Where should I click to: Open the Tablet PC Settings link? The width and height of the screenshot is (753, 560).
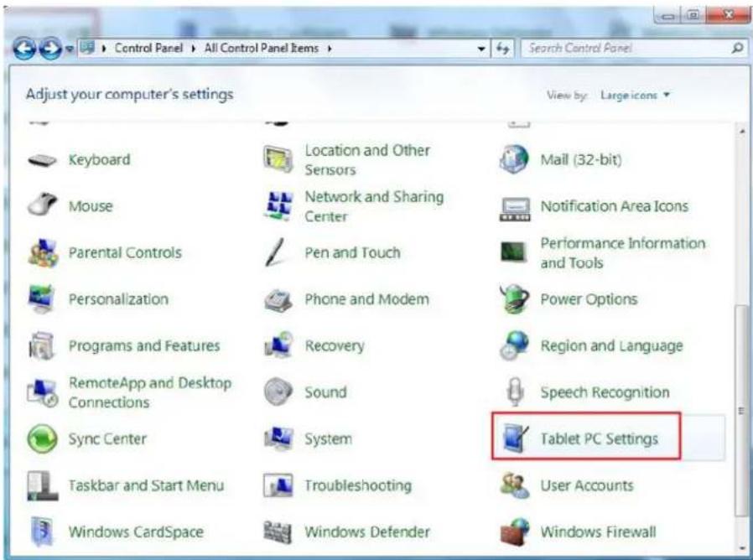tap(599, 439)
